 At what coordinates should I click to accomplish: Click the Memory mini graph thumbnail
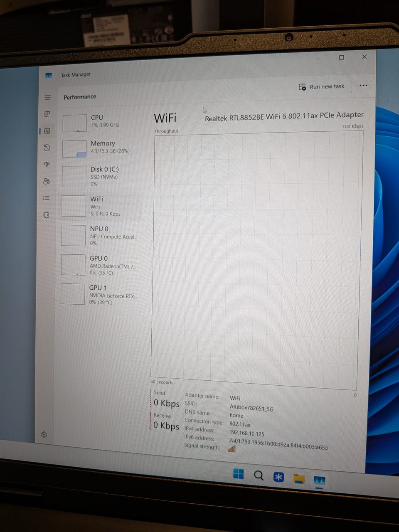[x=74, y=149]
